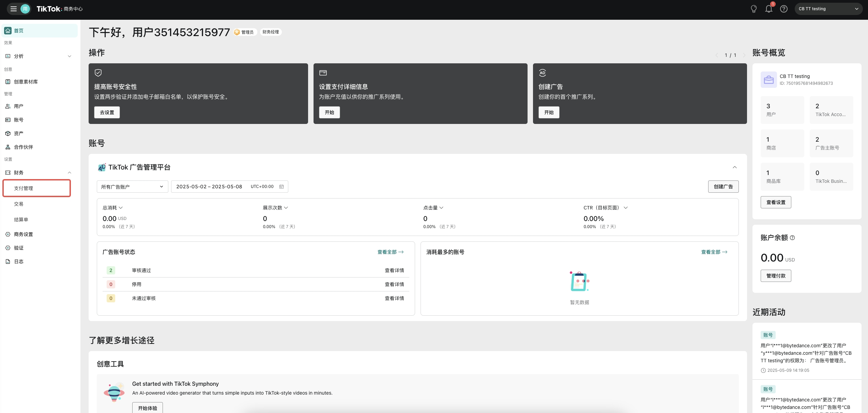
Task: Click the lightbulb tips icon
Action: pos(753,9)
